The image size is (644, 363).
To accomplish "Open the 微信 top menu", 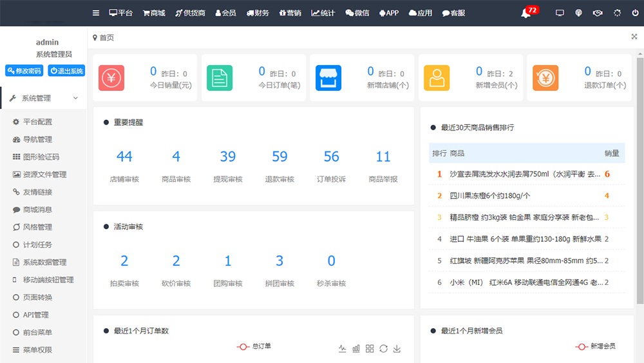I will (357, 13).
